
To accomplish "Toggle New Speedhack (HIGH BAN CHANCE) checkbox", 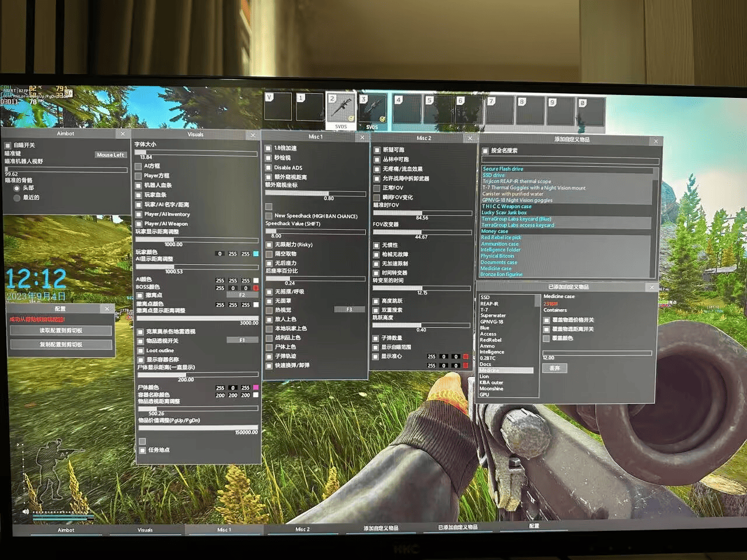I will [x=268, y=216].
